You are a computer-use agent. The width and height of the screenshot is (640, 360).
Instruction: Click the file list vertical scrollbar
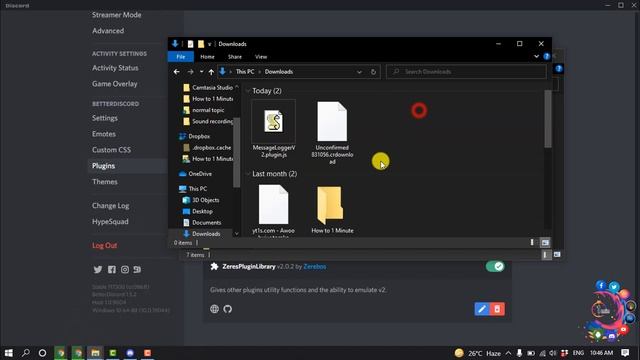click(x=548, y=119)
